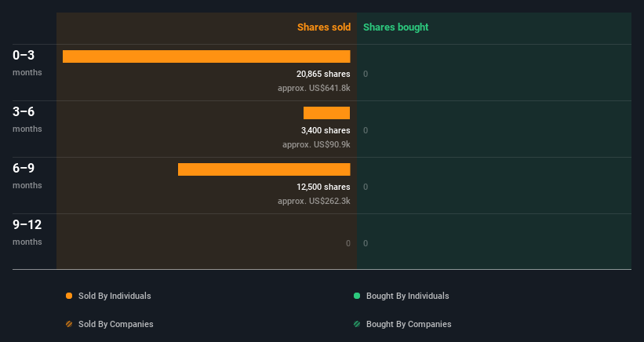Click the 9–12 months row label
Image resolution: width=644 pixels, height=342 pixels.
(27, 232)
